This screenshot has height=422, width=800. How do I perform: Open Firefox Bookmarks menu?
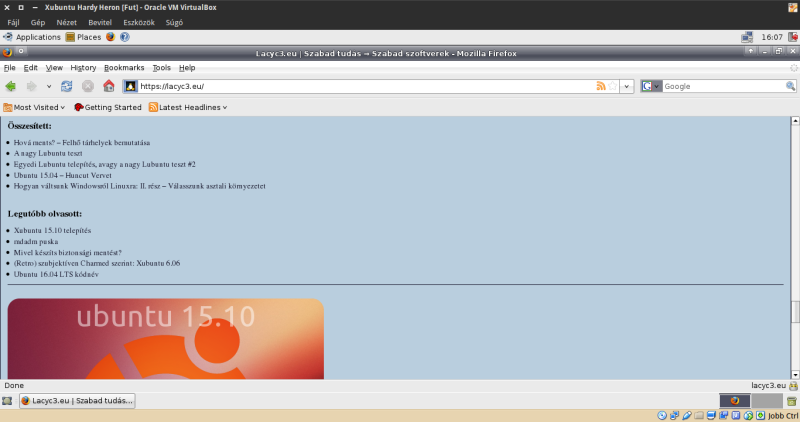point(124,67)
